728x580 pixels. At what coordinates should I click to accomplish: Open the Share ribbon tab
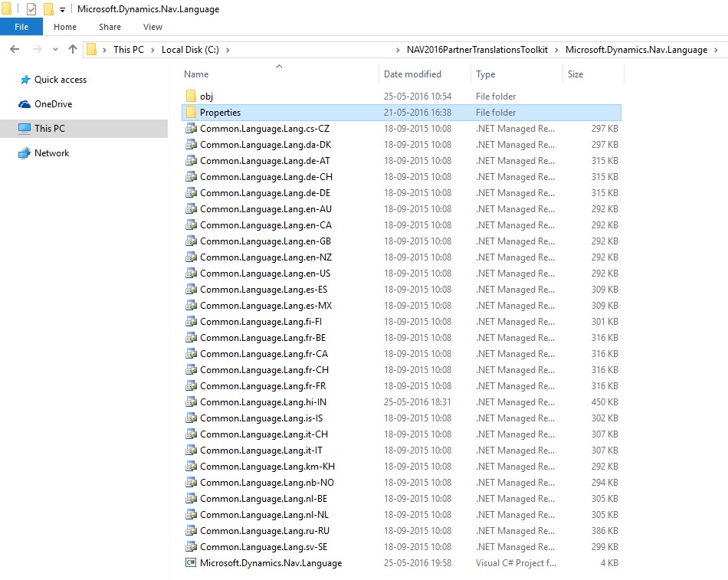click(110, 27)
